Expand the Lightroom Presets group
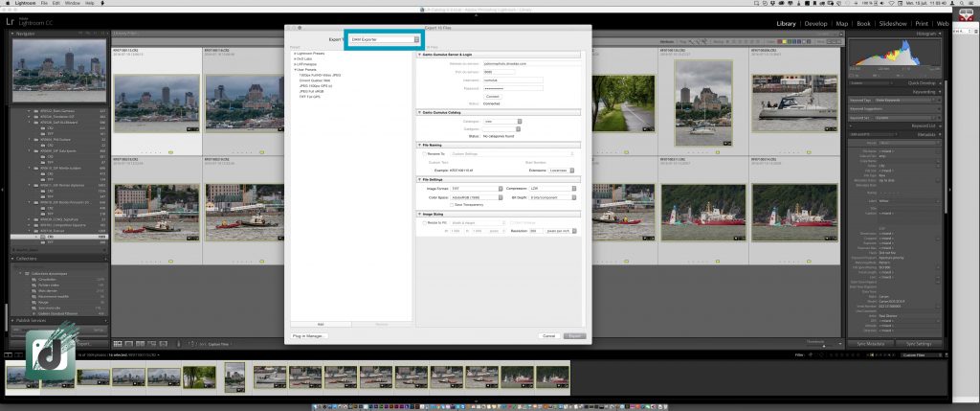980x411 pixels. point(295,54)
